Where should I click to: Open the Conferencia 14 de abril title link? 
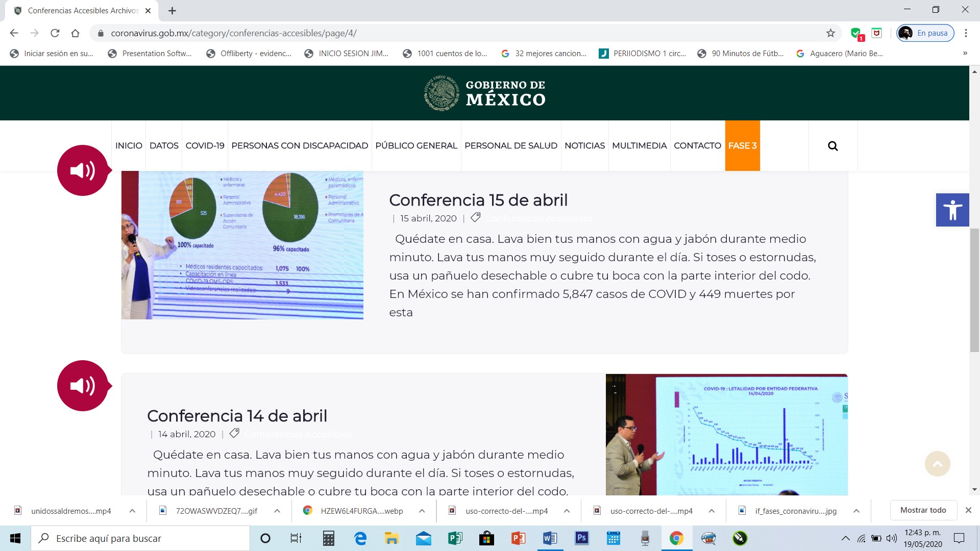point(237,416)
